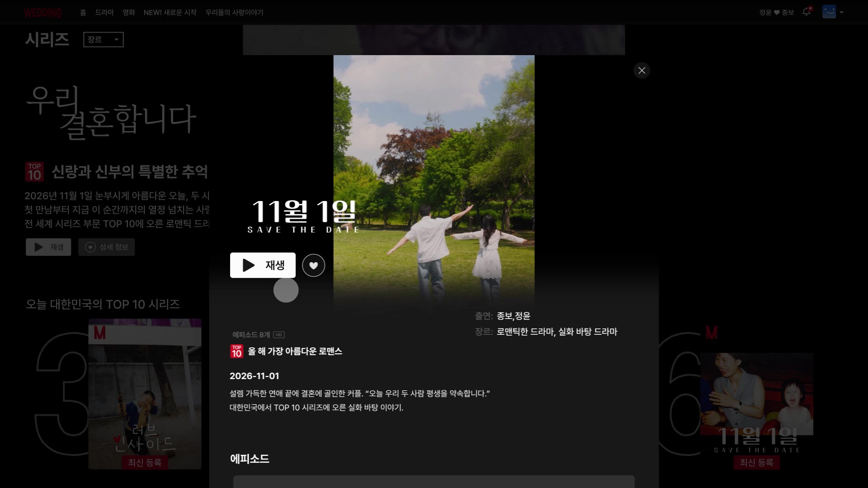Expand the profile menu caret
This screenshot has height=488, width=868.
(842, 13)
